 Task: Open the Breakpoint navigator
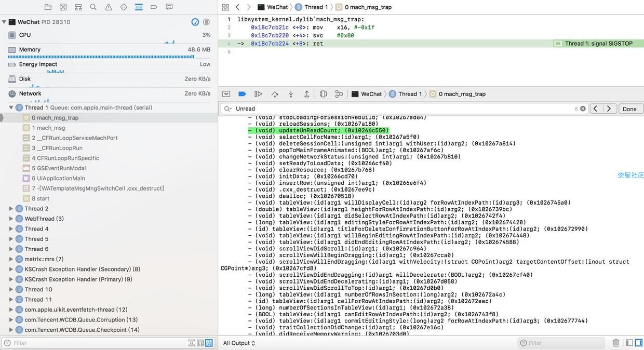tap(154, 7)
